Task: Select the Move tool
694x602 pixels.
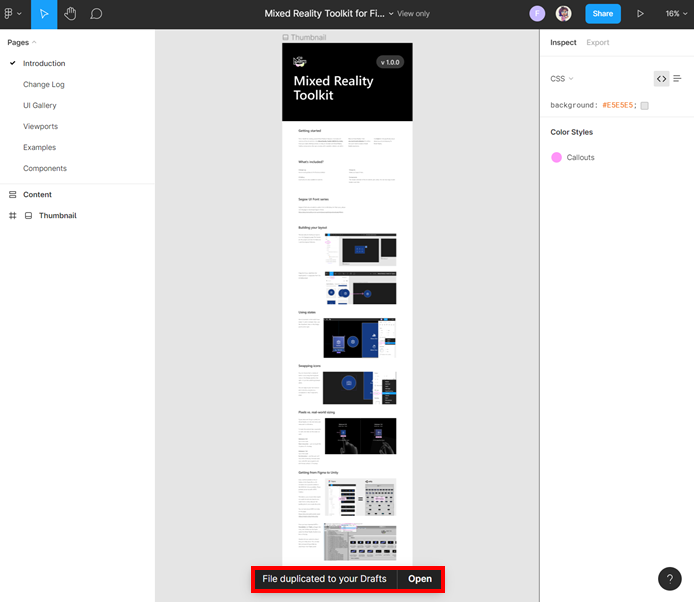Action: (44, 14)
